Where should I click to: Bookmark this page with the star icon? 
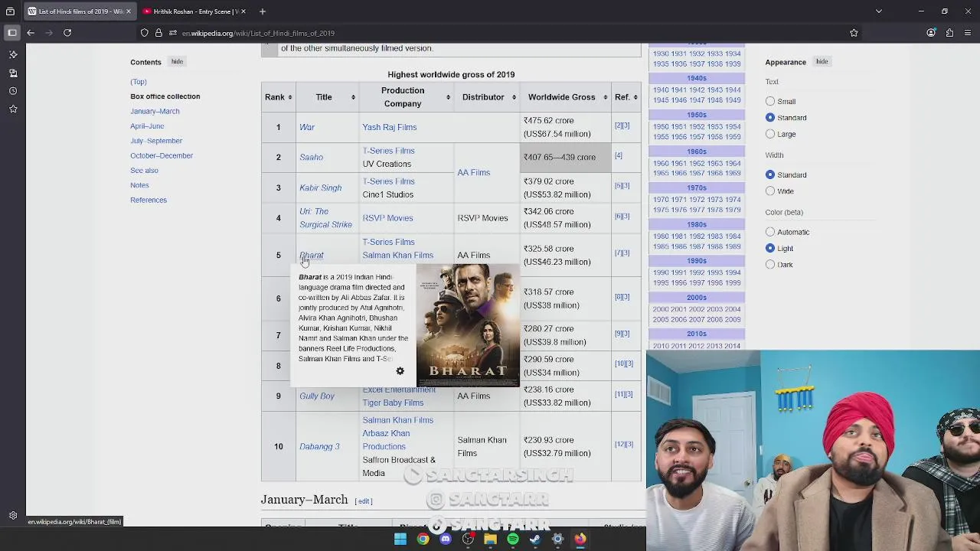coord(854,33)
